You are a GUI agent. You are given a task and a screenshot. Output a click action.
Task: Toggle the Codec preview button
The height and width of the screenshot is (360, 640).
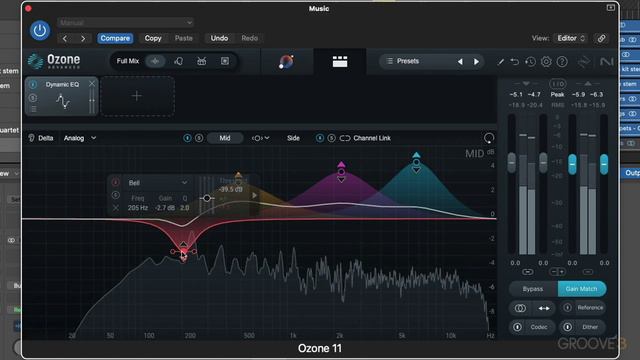pos(532,327)
